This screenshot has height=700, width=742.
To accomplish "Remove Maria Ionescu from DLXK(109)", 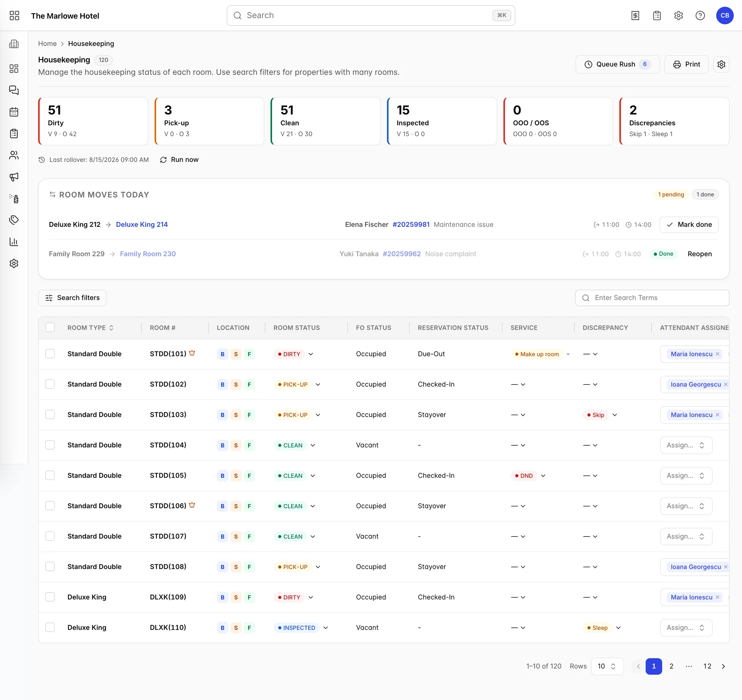I will point(718,597).
